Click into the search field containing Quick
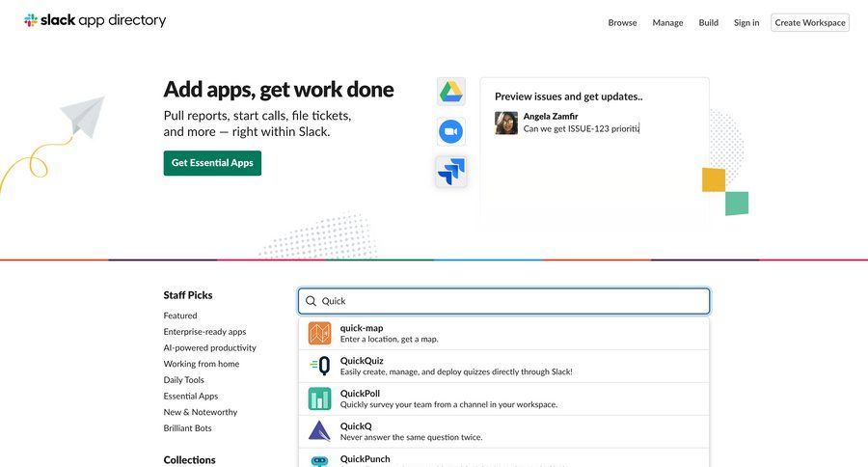 point(503,301)
